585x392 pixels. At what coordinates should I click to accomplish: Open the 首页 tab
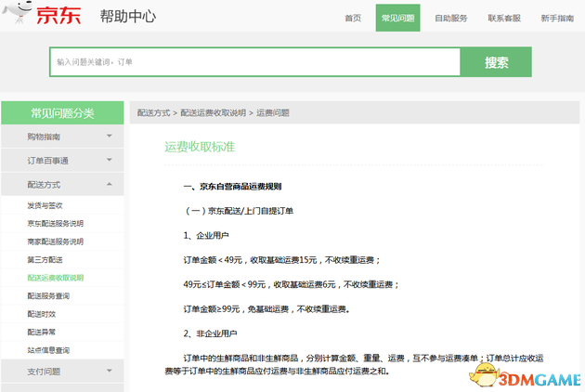tap(353, 18)
